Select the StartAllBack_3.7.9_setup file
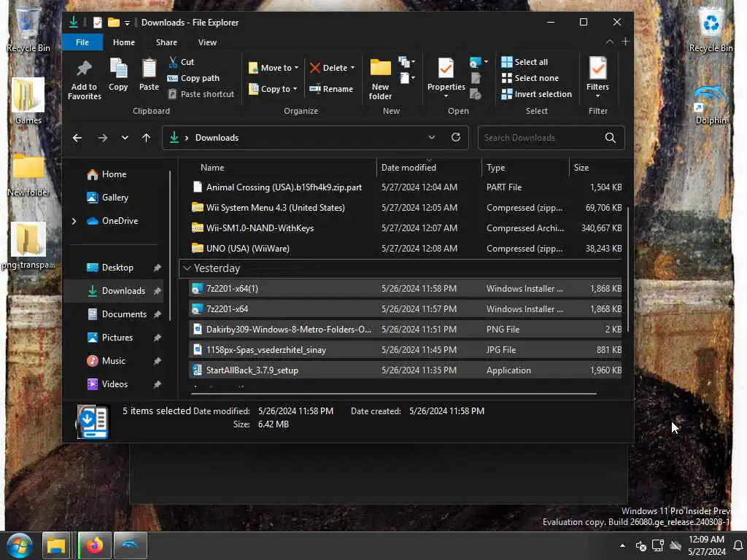The height and width of the screenshot is (560, 747). [406, 370]
